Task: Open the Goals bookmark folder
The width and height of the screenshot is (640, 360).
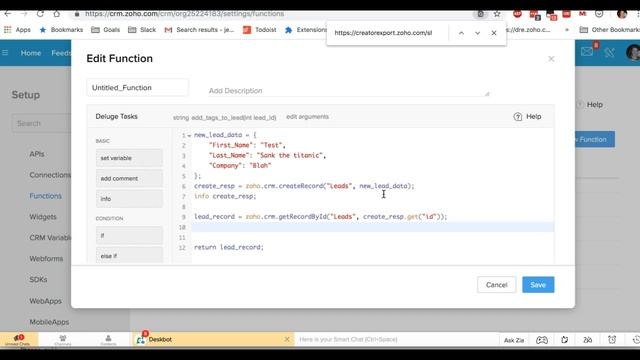Action: (105, 30)
